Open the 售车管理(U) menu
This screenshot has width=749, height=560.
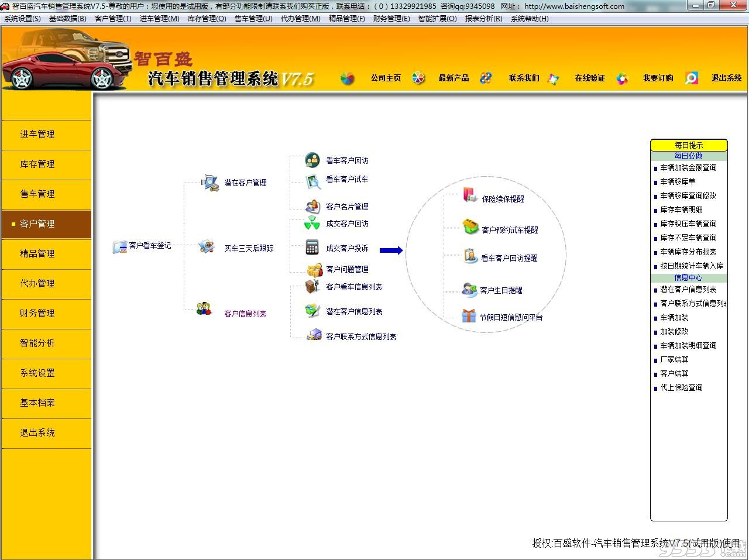pyautogui.click(x=253, y=18)
